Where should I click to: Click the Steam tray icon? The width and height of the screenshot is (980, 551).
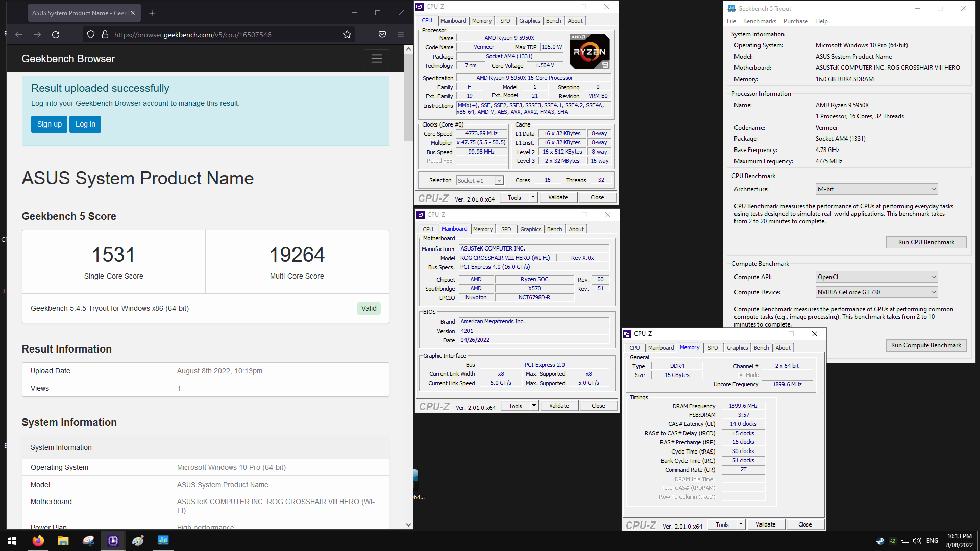880,541
